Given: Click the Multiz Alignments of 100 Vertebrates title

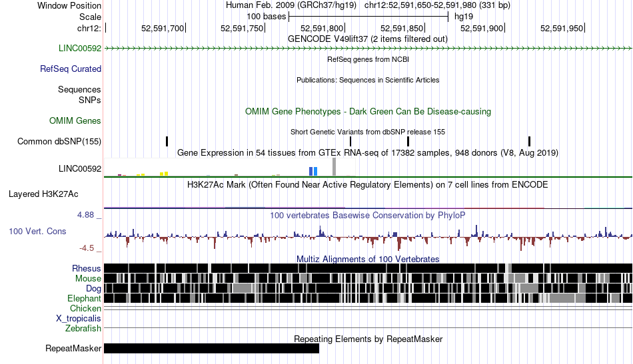Looking at the screenshot, I should tap(368, 260).
